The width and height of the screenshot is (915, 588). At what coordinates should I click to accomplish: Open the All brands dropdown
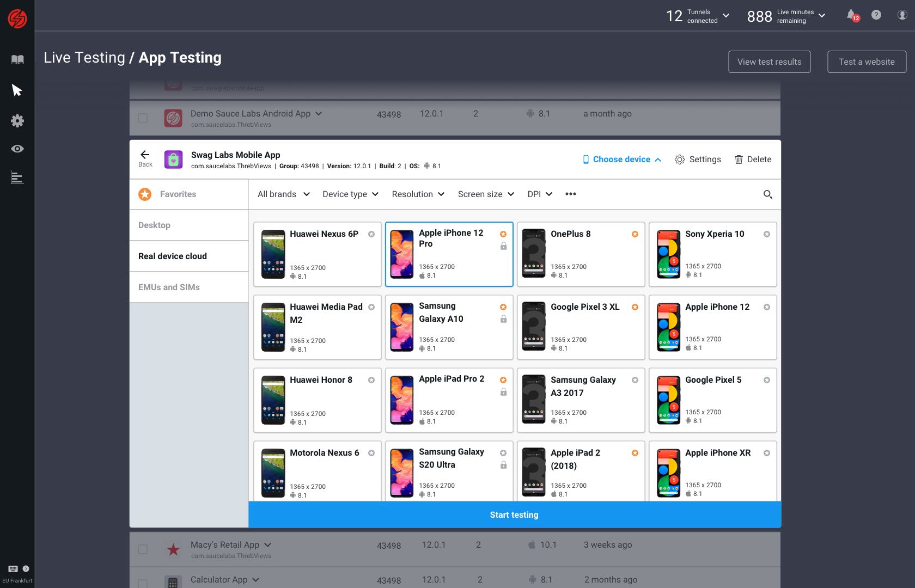(284, 194)
